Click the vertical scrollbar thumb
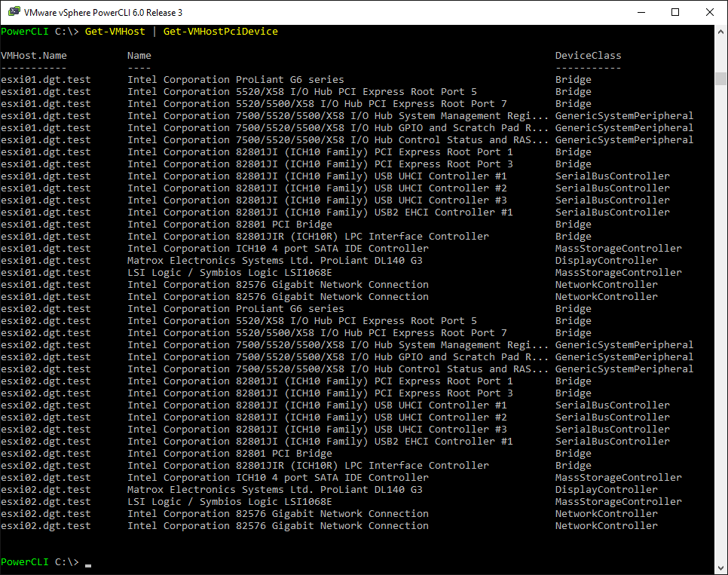 (x=720, y=78)
